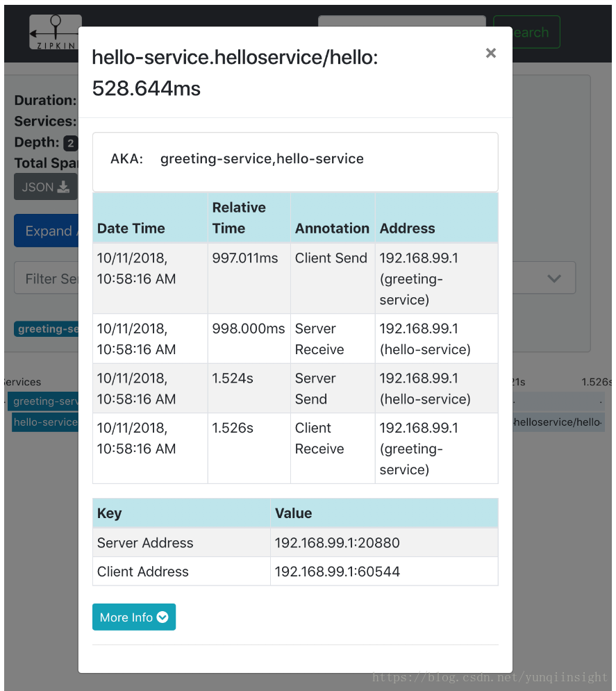Click the Depth count badge
This screenshot has width=616, height=691.
point(71,143)
